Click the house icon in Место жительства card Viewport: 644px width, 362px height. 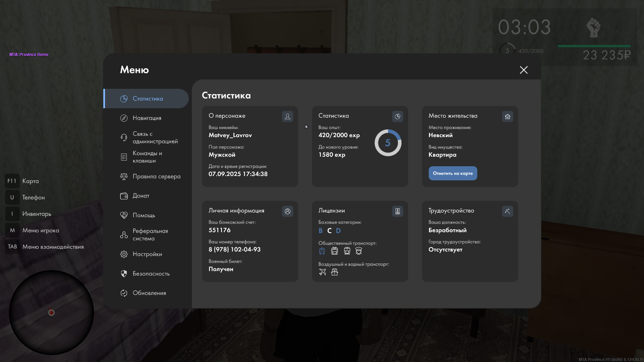coord(507,116)
